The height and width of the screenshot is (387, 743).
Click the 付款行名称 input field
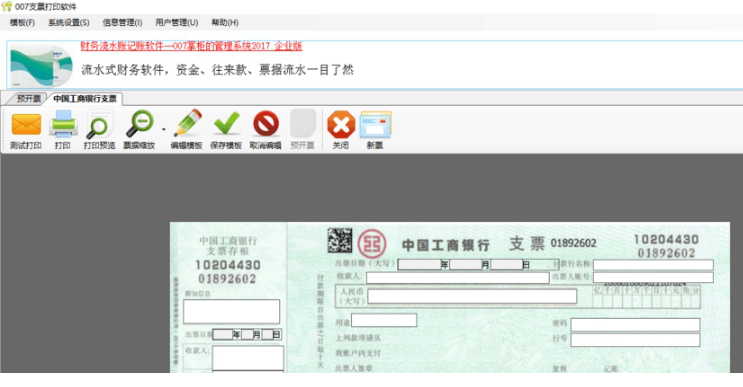click(x=653, y=265)
